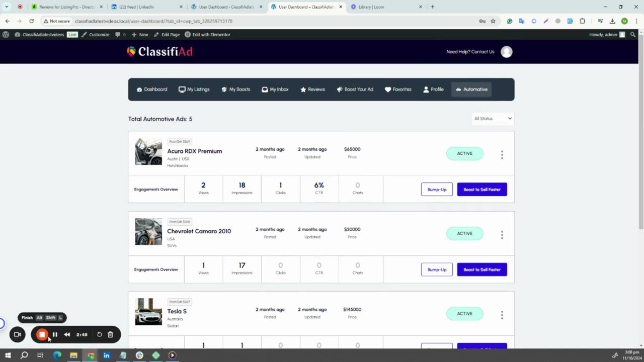Click New in the WordPress admin bar
The height and width of the screenshot is (362, 644).
pyautogui.click(x=140, y=35)
